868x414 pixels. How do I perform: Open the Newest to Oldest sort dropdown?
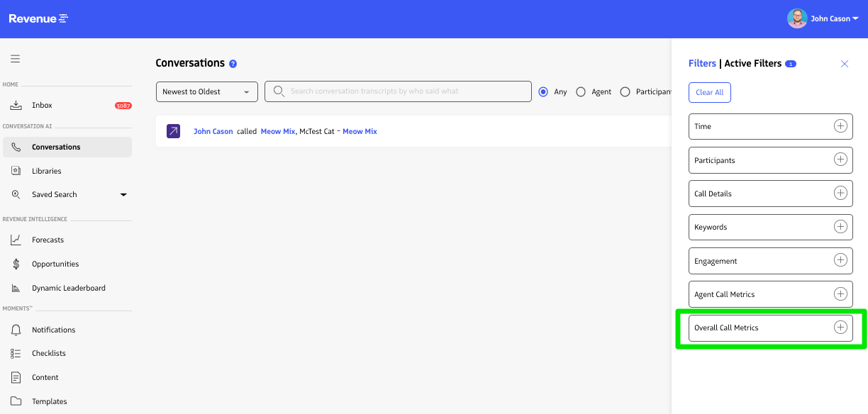(207, 91)
